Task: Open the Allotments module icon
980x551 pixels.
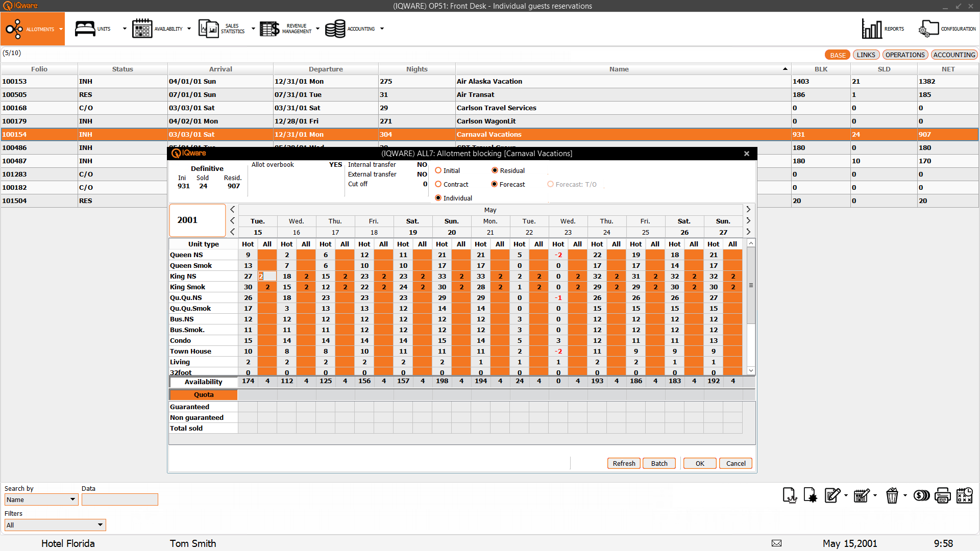Action: point(14,29)
